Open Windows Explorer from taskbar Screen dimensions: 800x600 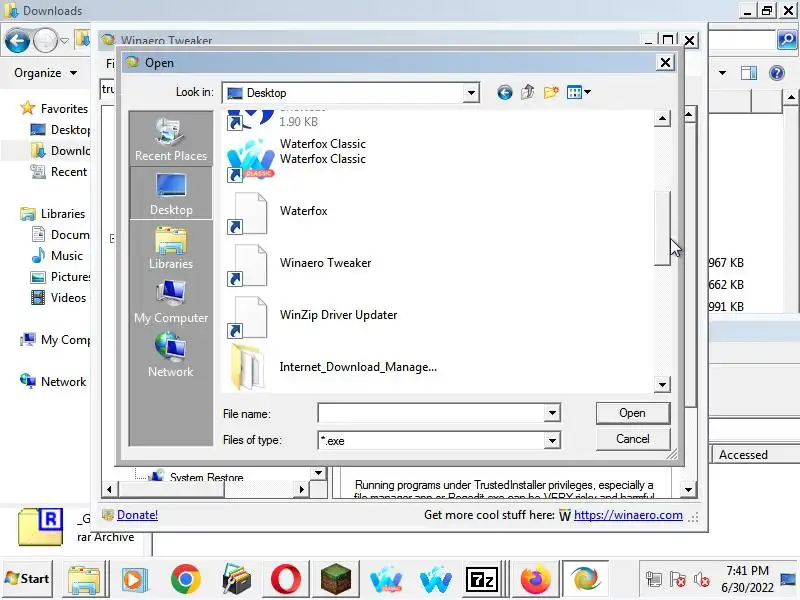pos(85,580)
